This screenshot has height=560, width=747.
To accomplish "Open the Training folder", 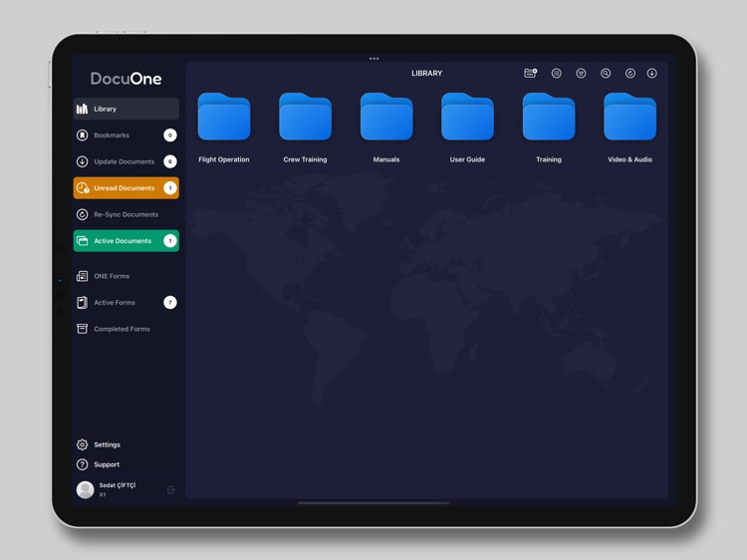I will [x=549, y=128].
